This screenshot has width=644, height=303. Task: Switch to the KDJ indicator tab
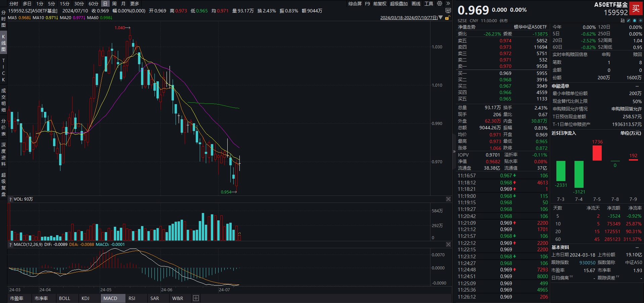85,298
